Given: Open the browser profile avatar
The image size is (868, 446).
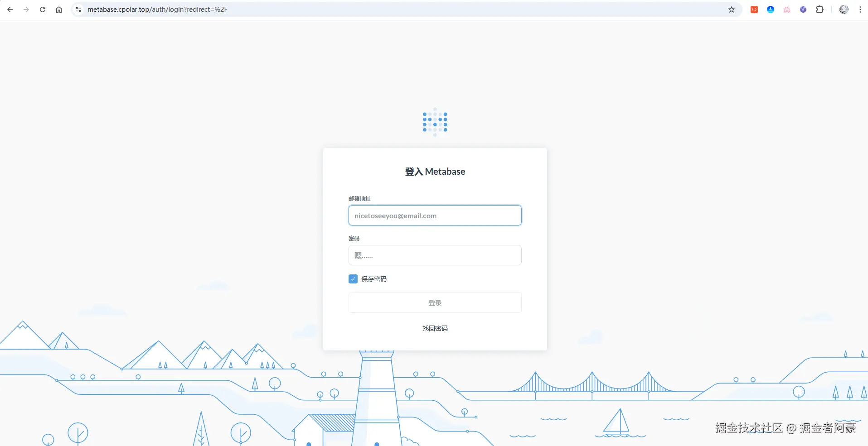Looking at the screenshot, I should pos(844,10).
